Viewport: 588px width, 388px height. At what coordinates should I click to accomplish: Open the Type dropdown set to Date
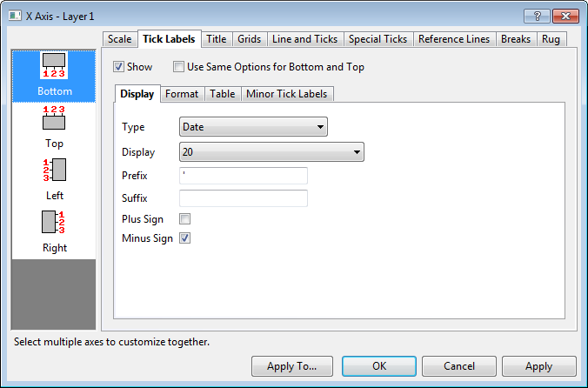[x=253, y=127]
